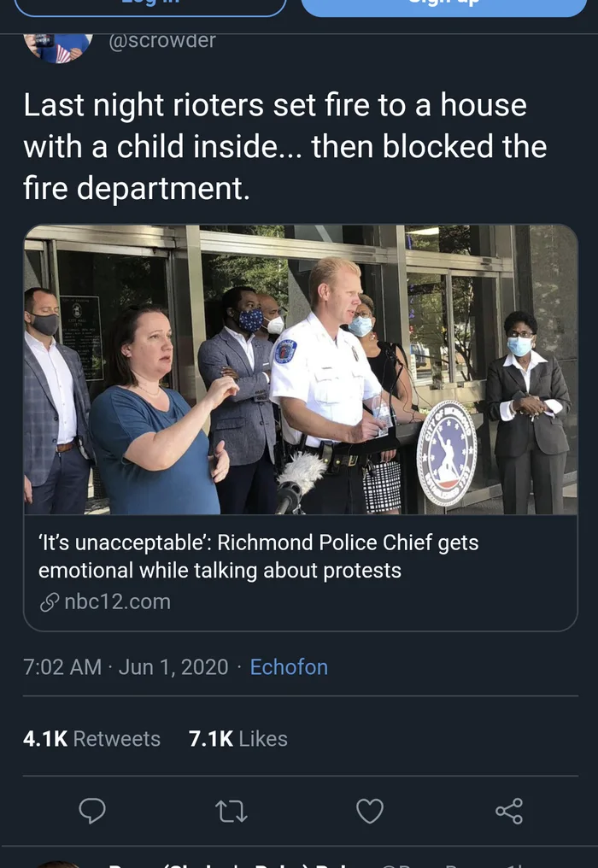
Task: Open the press conference photo preview
Action: coord(300,369)
